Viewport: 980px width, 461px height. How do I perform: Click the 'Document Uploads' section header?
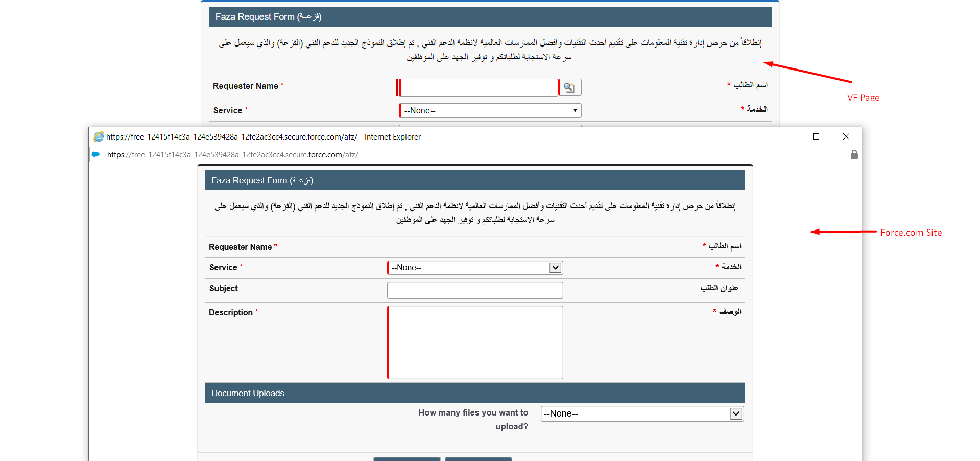click(x=475, y=393)
